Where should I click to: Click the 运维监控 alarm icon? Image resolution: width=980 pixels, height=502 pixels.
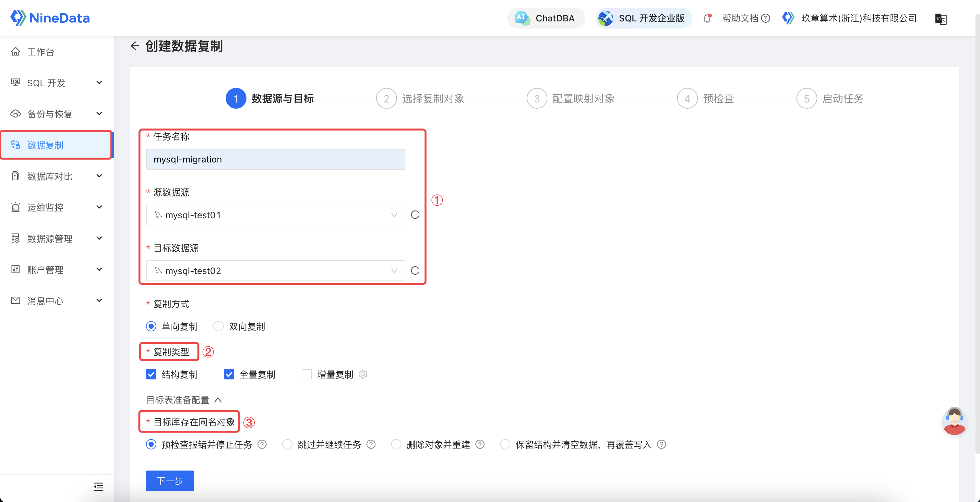[x=15, y=207]
